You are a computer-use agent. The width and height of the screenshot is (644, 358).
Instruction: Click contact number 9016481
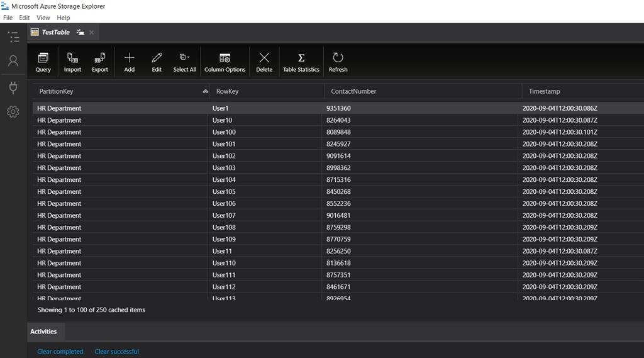point(338,215)
